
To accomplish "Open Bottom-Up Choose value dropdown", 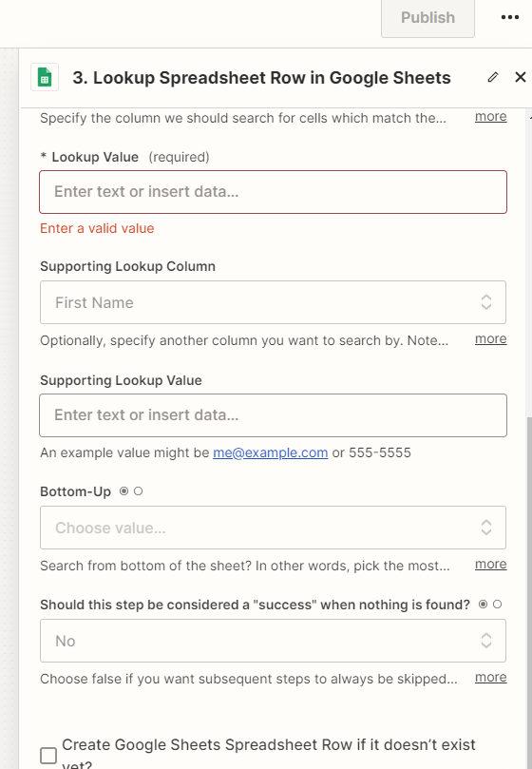I will coord(273,528).
